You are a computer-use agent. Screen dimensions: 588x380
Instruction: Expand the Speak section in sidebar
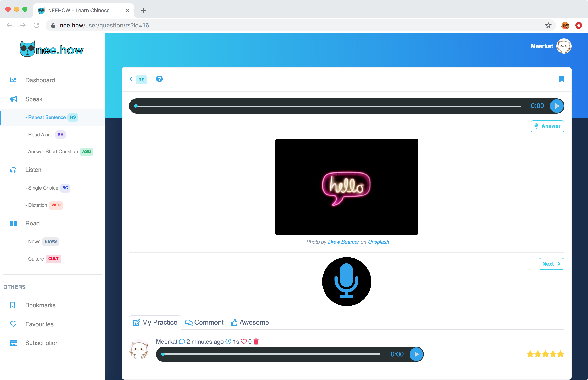coord(34,99)
